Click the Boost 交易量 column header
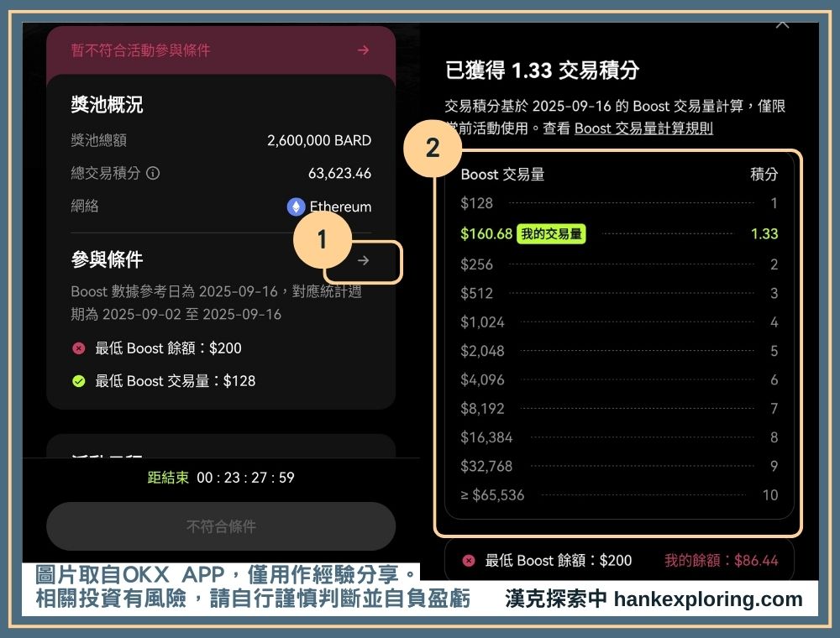Viewport: 840px width, 638px height. [x=502, y=175]
